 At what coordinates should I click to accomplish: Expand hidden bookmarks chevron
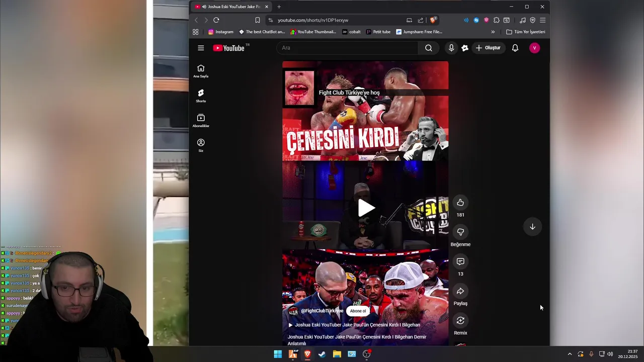493,32
